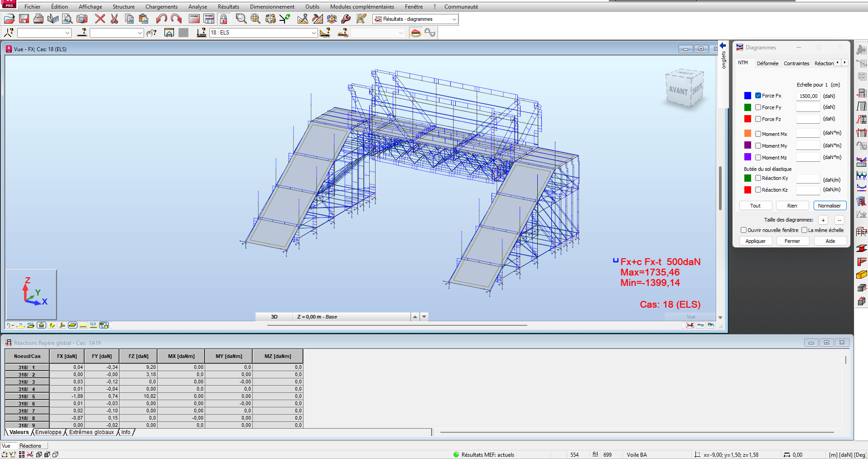The width and height of the screenshot is (868, 459).
Task: Open the Chargements menu
Action: [x=161, y=7]
